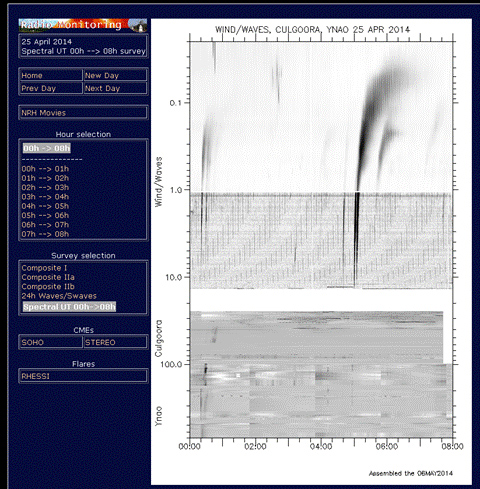Choose the 07h --> 08h hour
The width and height of the screenshot is (480, 489).
[45, 234]
